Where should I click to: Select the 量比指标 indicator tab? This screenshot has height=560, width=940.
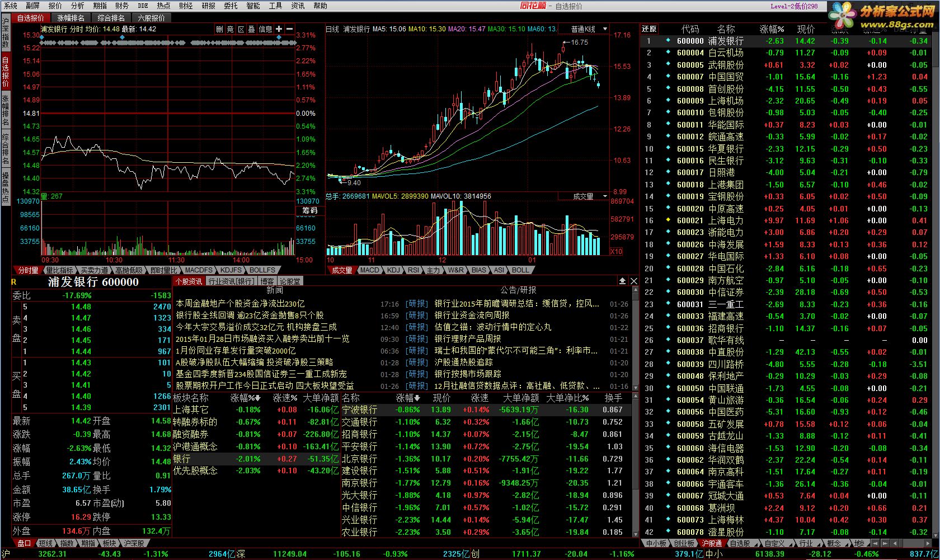(x=59, y=270)
